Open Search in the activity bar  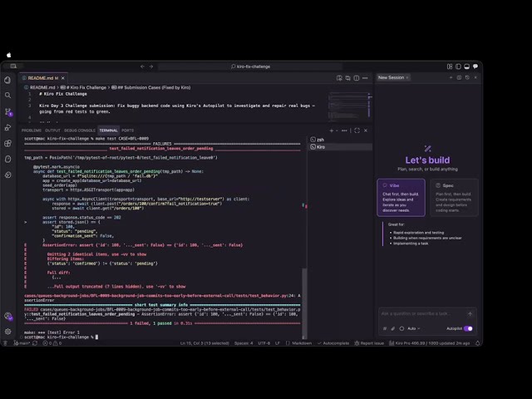(x=7, y=96)
